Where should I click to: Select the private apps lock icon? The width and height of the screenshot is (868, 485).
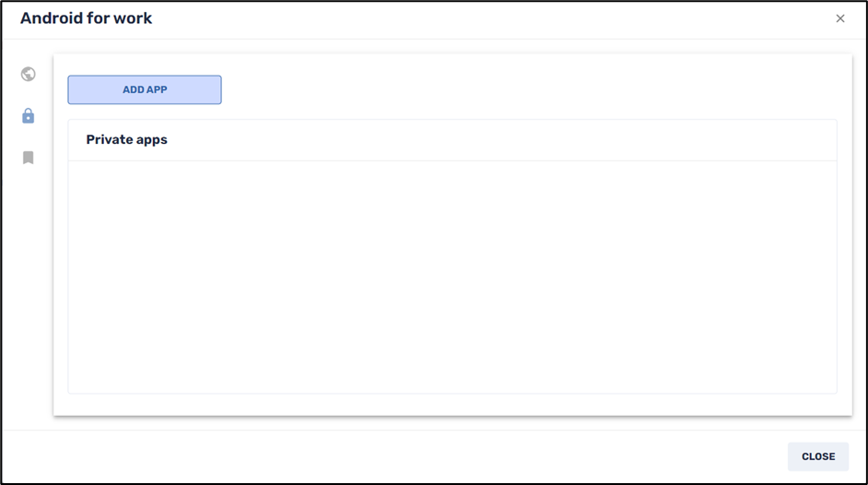(x=29, y=116)
